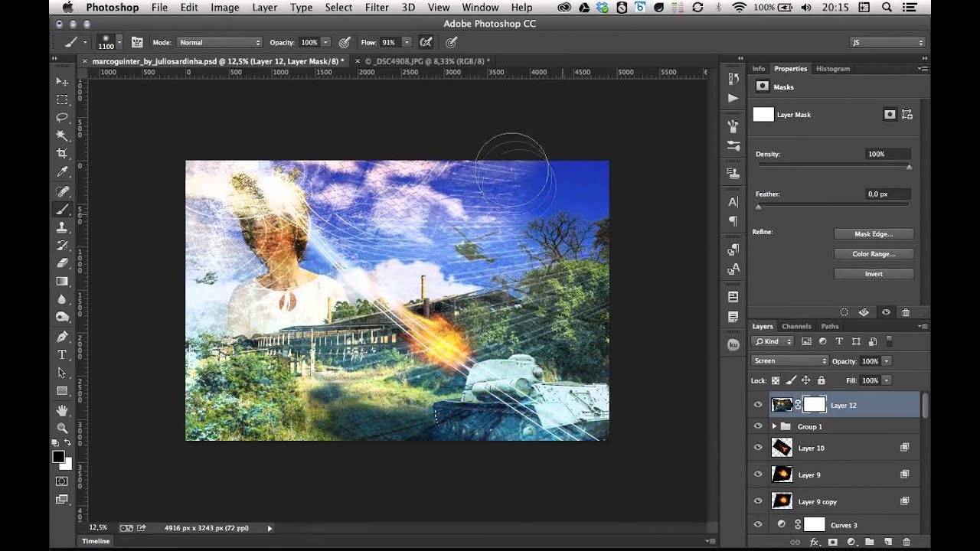Open the JS workspace dropdown
This screenshot has width=980, height=551.
(x=887, y=42)
